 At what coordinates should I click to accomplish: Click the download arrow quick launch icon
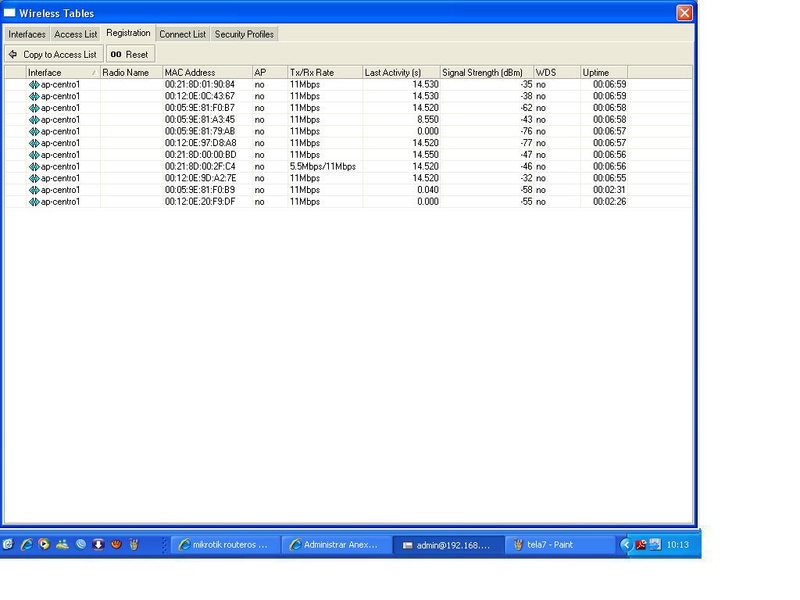pyautogui.click(x=98, y=544)
